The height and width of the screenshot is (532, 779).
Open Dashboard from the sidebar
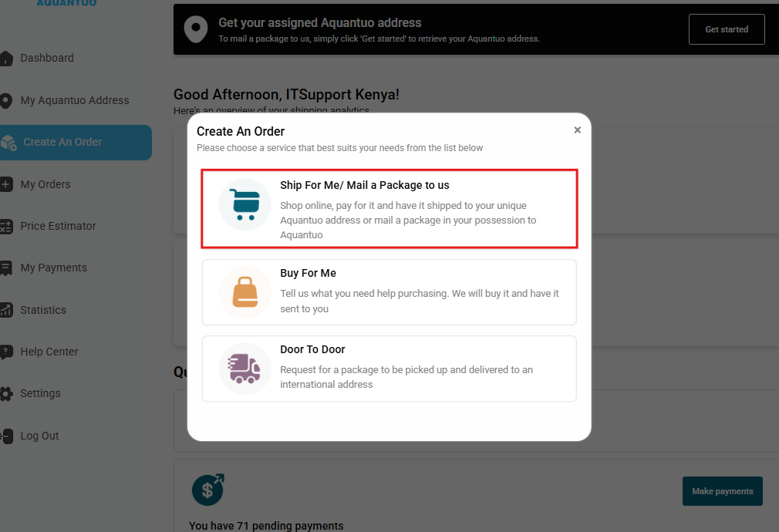47,58
